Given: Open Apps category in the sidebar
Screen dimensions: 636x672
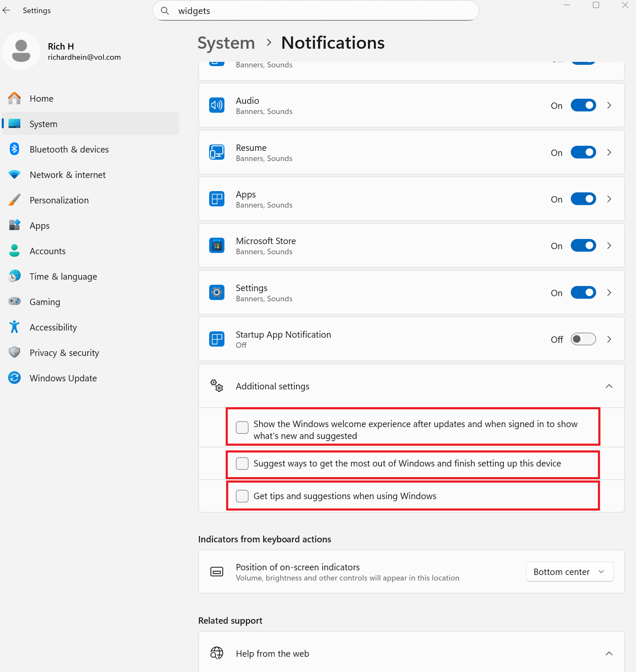Looking at the screenshot, I should pyautogui.click(x=91, y=225).
